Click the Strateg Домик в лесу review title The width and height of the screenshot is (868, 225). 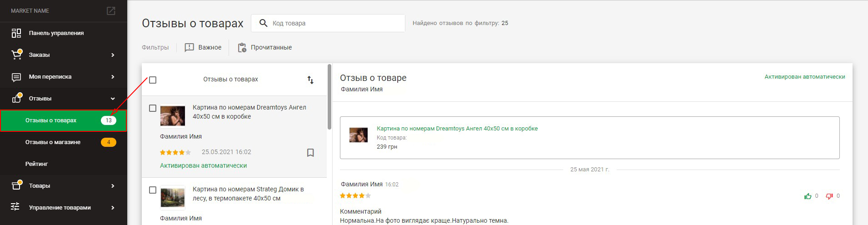click(248, 194)
